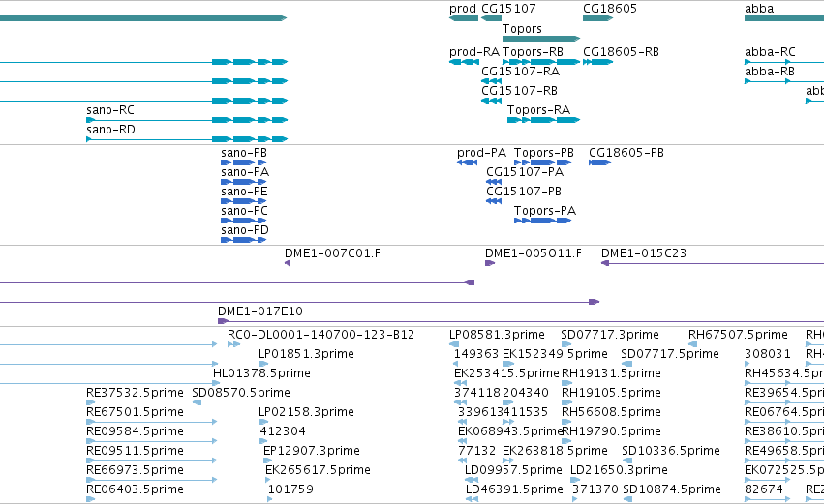Select the SD10336.5prime EST label
Viewport: 824px width, 504px height.
tap(671, 452)
